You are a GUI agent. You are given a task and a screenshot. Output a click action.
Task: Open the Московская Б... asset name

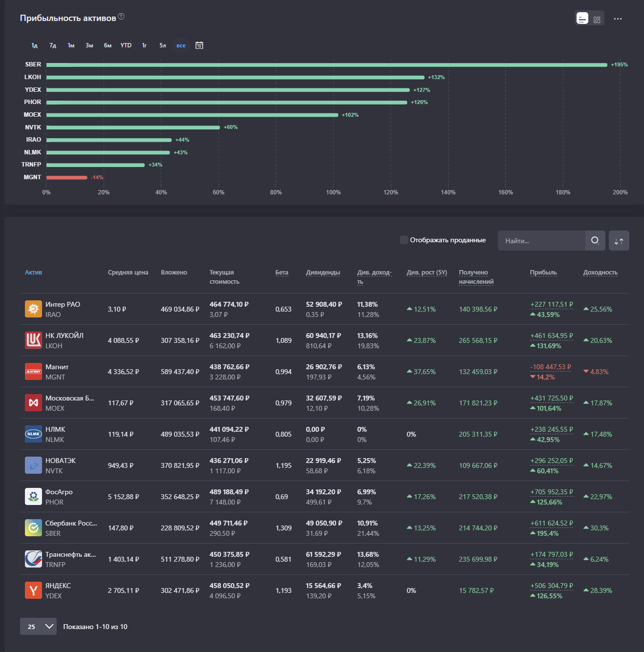tap(70, 398)
